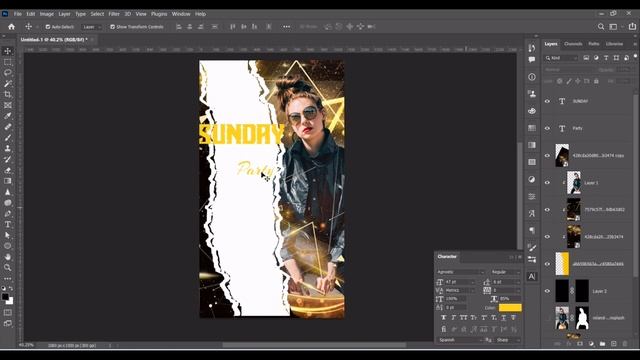Screen dimensions: 640x360
Task: Select the Eyedropper tool
Action: point(8,116)
